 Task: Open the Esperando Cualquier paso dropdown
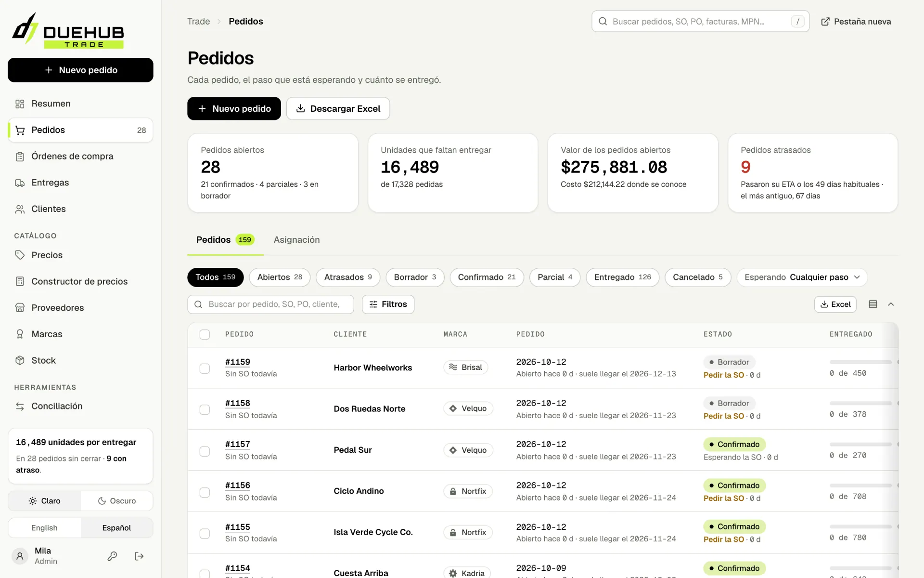click(802, 277)
